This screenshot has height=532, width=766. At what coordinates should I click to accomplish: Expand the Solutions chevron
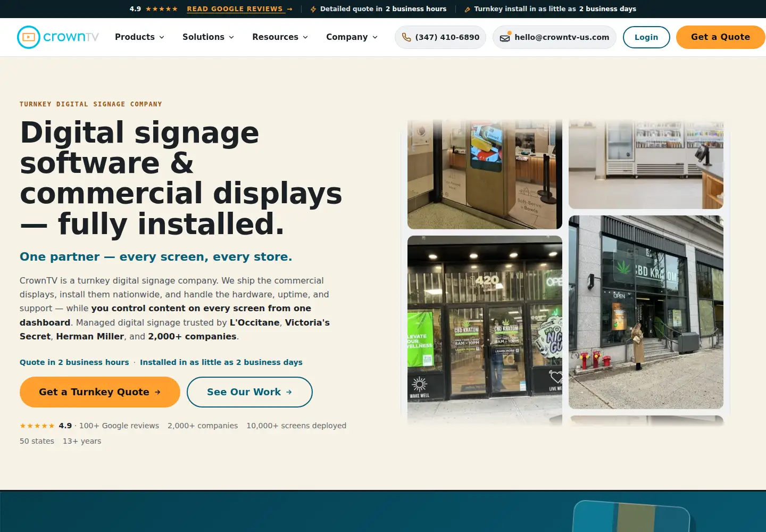point(231,37)
